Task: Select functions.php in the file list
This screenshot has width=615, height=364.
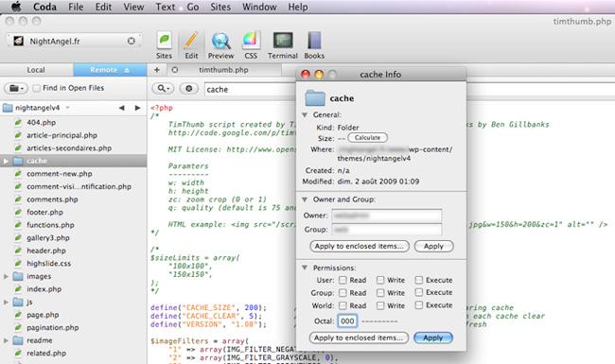Action: coord(74,225)
